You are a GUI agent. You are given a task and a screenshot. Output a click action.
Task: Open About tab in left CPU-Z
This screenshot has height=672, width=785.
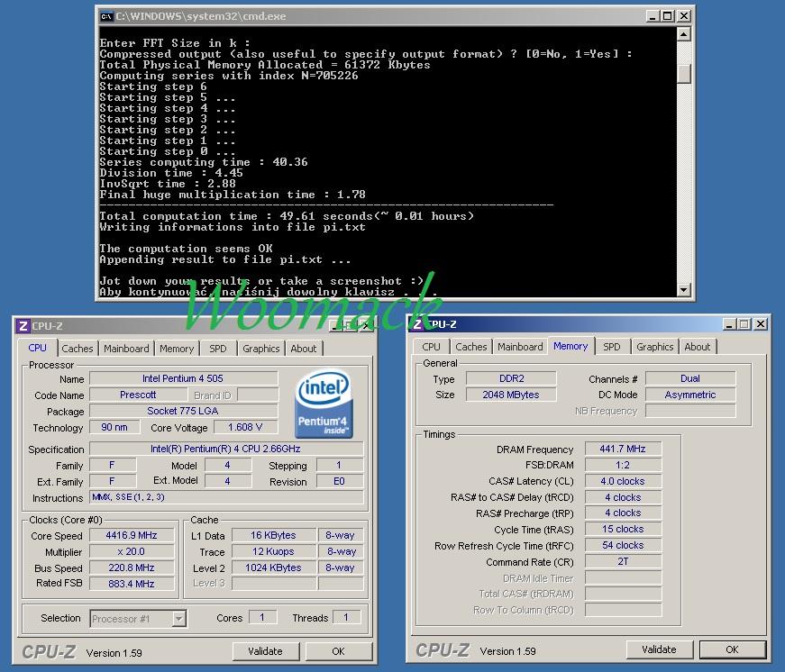pyautogui.click(x=304, y=349)
